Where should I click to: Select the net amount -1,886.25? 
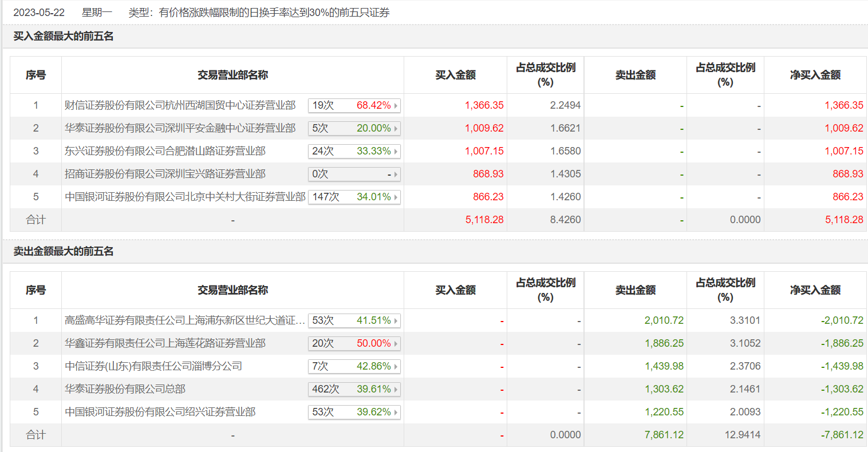[x=842, y=343]
